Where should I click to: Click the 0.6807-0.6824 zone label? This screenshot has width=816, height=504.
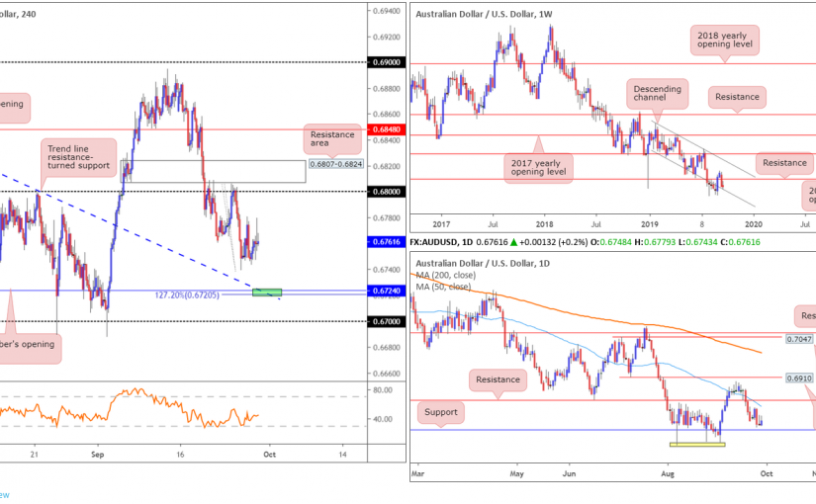pyautogui.click(x=334, y=164)
